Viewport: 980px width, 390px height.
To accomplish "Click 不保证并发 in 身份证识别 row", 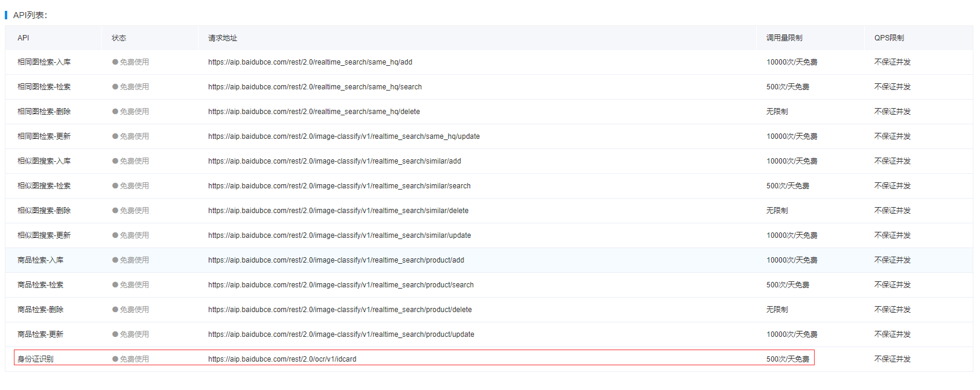I will (x=892, y=359).
